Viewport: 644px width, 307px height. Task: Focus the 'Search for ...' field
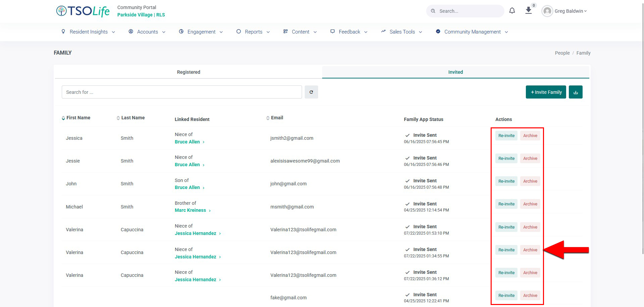point(182,92)
